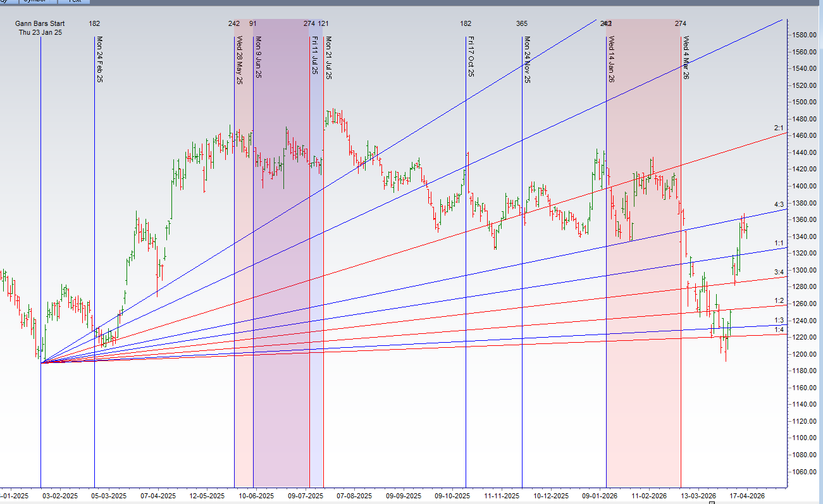Viewport: 823px width, 504px height.
Task: Select the Mon 24 Feb 25 cycle line label
Action: tap(99, 59)
